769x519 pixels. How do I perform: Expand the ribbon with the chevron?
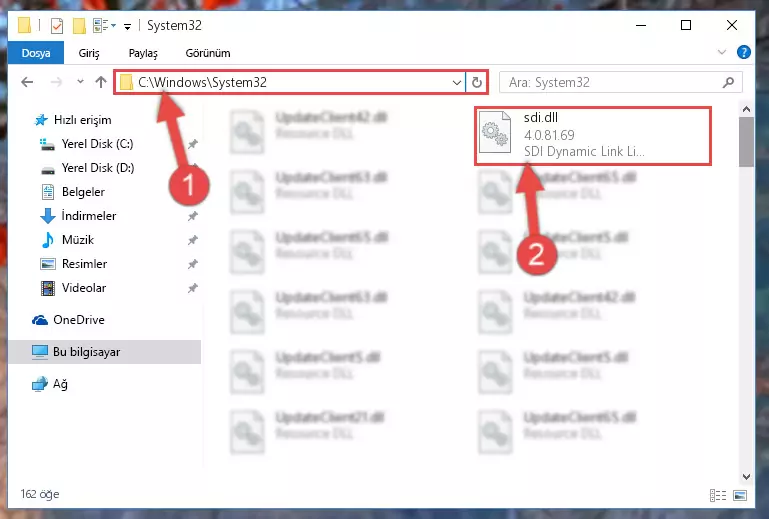point(721,52)
